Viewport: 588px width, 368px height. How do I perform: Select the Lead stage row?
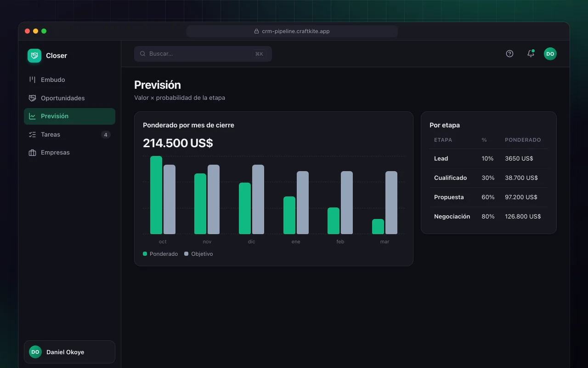[488, 158]
